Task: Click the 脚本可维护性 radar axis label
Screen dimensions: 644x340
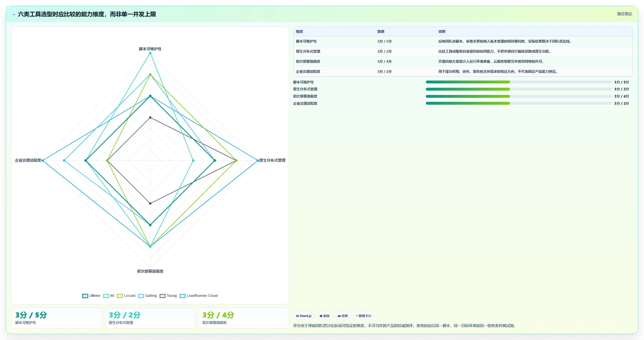Action: point(150,49)
